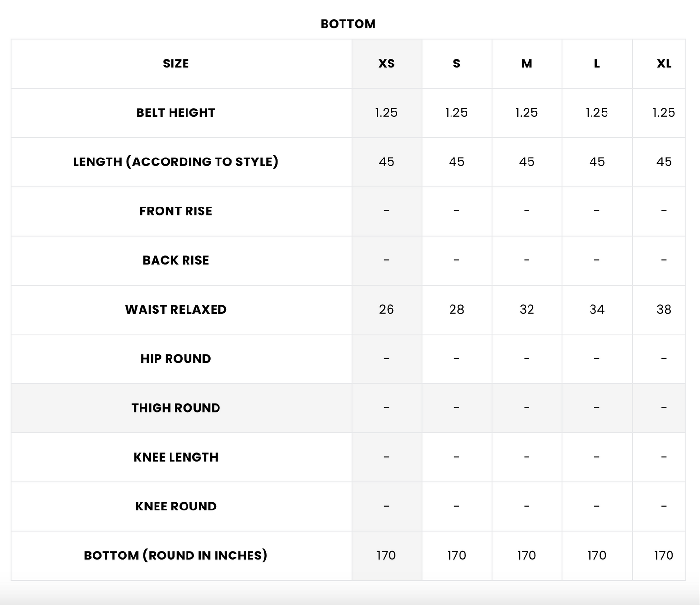Click the KNEE LENGTH row label

(x=176, y=457)
